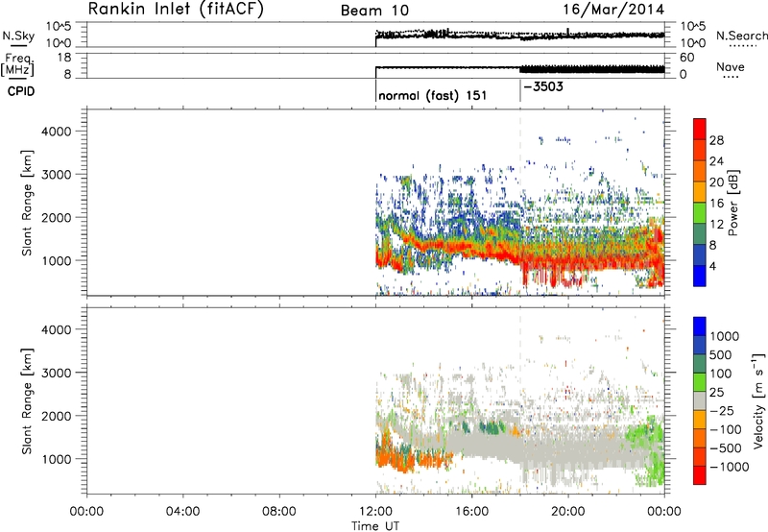Pick the gray segment of Velocity colorbar
Viewport: 768px width, 532px height.
click(x=700, y=400)
